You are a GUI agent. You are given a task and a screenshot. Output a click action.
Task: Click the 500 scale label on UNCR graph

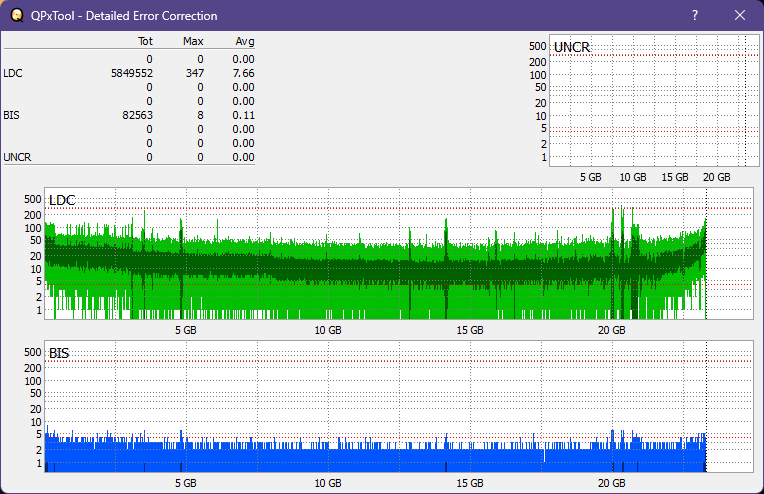click(538, 46)
